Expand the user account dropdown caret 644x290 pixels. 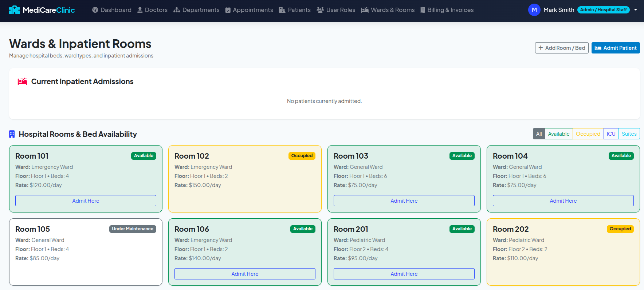[636, 10]
